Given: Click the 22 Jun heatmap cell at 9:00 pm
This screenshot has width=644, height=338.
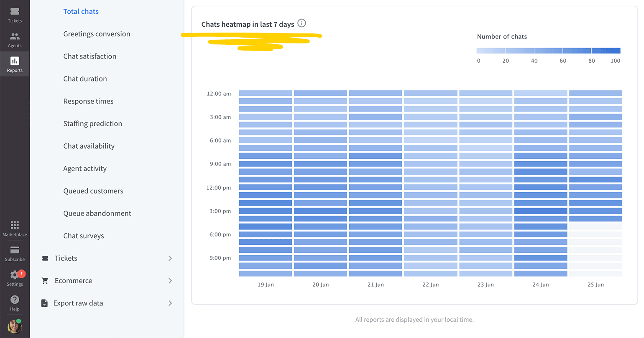Looking at the screenshot, I should [431, 258].
